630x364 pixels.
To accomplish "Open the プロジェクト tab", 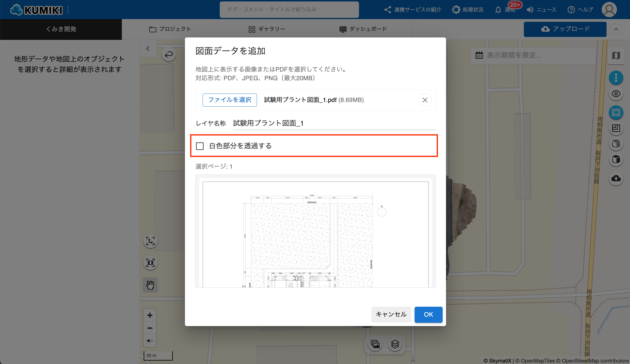I will point(170,29).
